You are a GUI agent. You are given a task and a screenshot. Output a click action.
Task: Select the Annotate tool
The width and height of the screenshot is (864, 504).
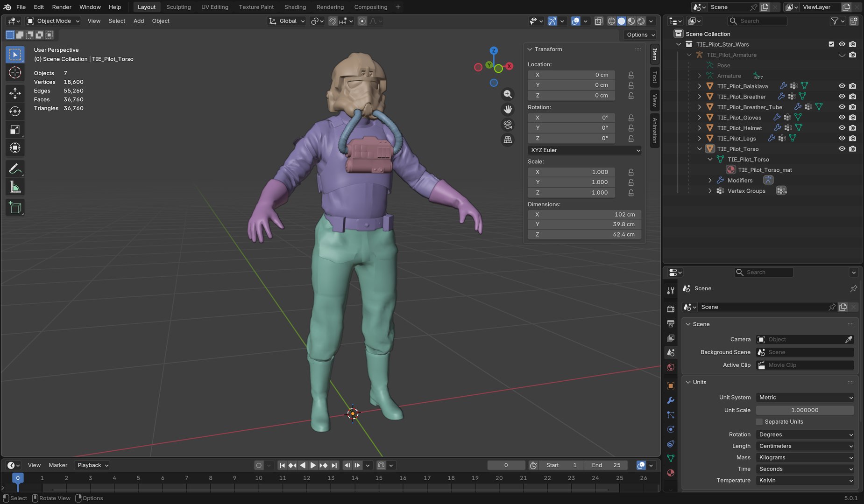point(15,169)
